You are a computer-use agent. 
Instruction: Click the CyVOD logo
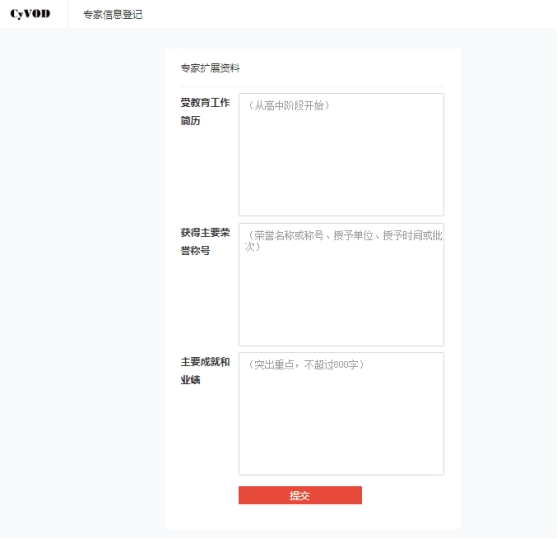coord(30,14)
